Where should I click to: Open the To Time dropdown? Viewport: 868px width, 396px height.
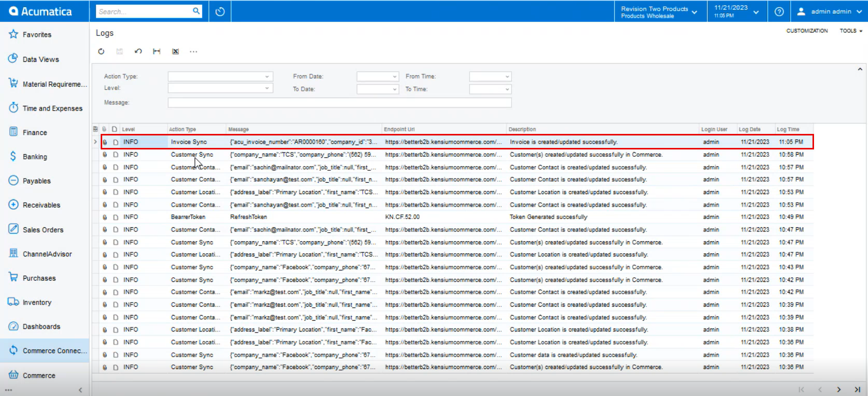pyautogui.click(x=507, y=89)
